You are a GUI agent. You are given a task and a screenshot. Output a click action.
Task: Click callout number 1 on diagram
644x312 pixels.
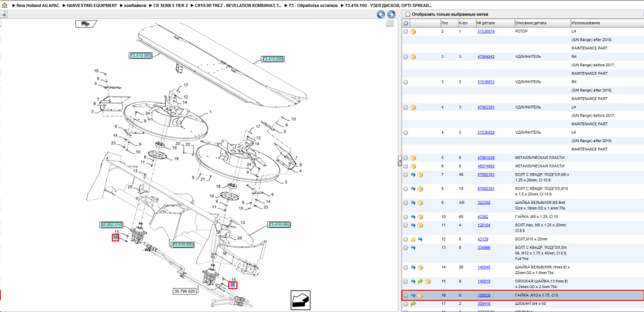(211, 112)
